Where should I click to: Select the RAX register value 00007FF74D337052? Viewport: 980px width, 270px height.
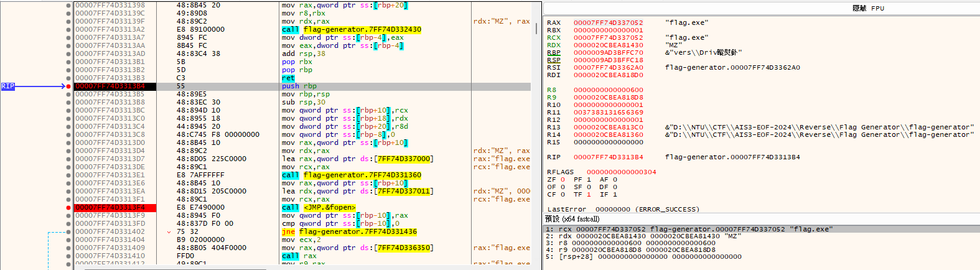tap(609, 23)
